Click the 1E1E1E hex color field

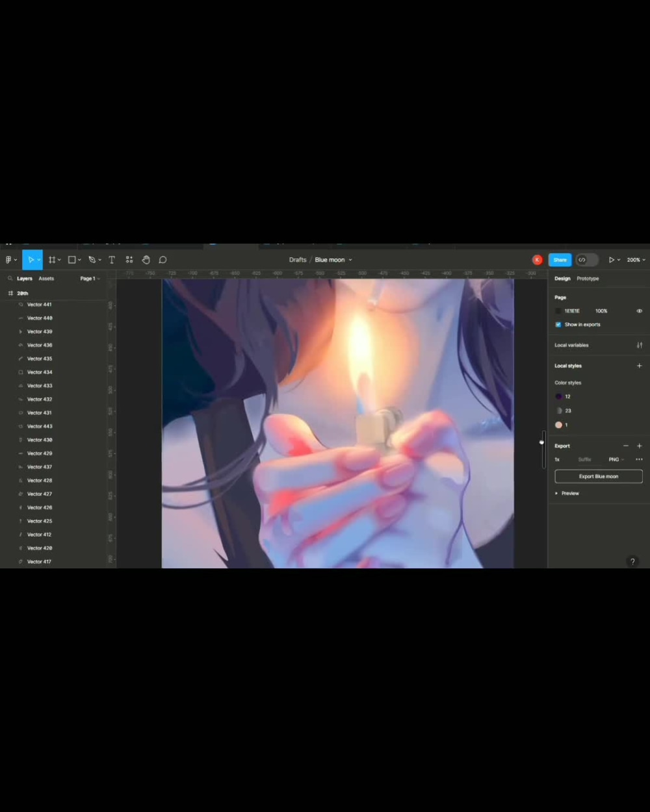pyautogui.click(x=572, y=311)
